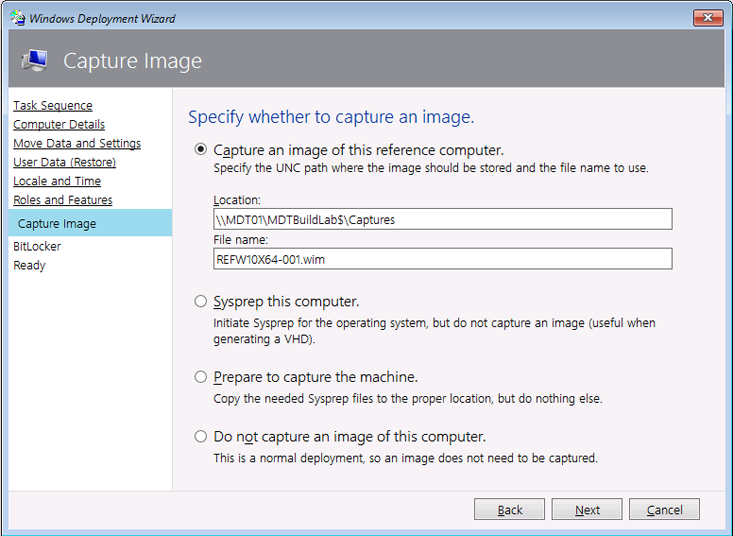Select the 'Sysprep this computer' option
Image resolution: width=733 pixels, height=536 pixels.
point(201,301)
